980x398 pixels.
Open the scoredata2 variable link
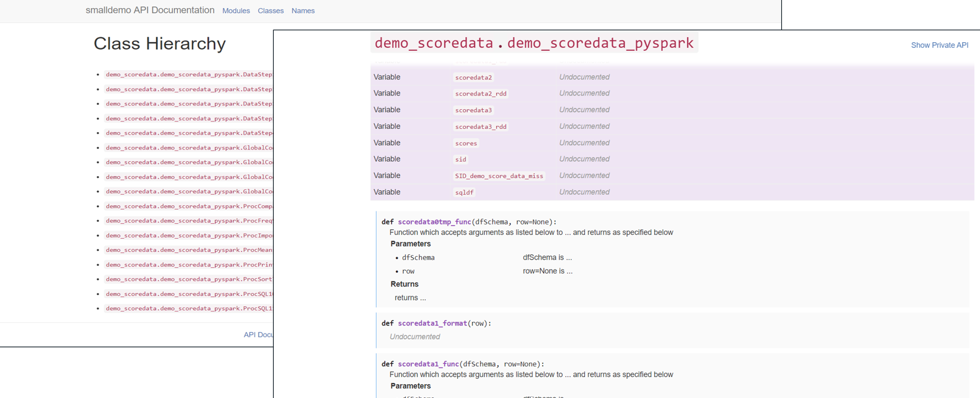pos(473,77)
